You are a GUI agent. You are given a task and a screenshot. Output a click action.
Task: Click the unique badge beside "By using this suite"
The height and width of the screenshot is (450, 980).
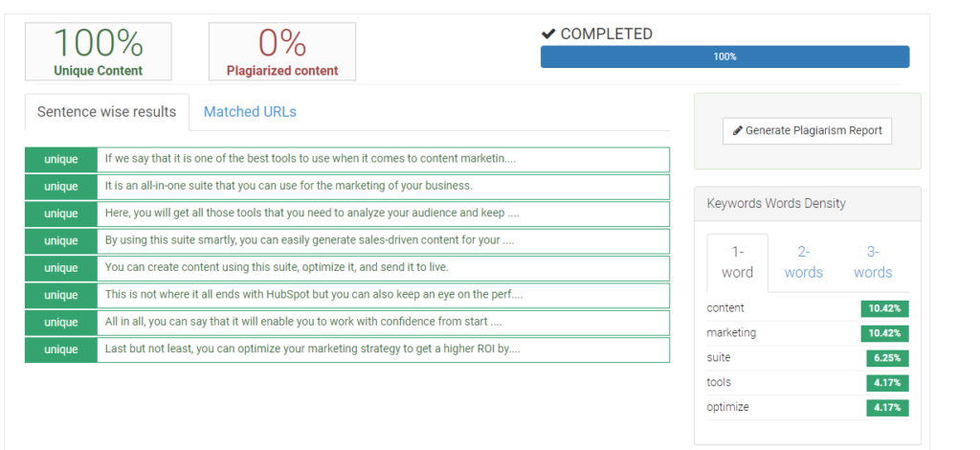click(61, 240)
